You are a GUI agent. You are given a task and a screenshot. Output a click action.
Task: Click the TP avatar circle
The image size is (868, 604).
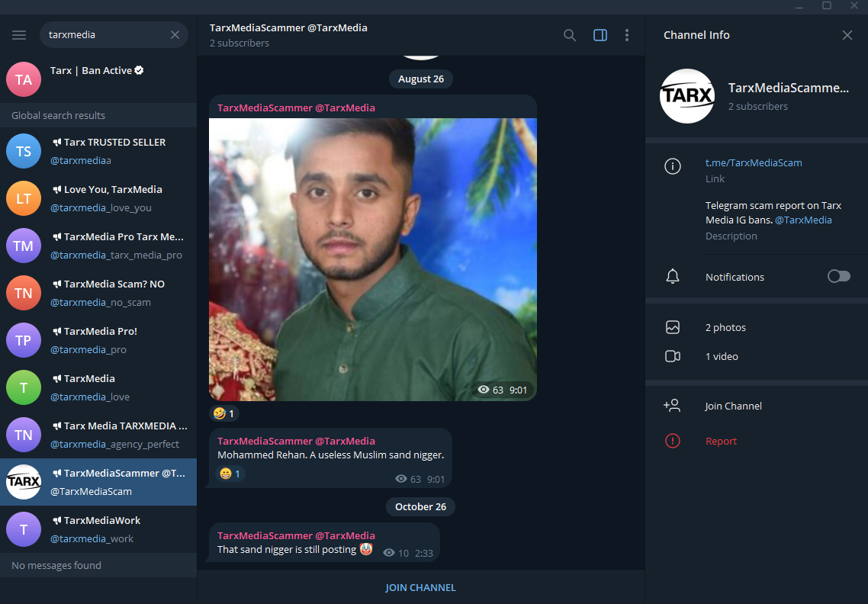click(x=24, y=340)
